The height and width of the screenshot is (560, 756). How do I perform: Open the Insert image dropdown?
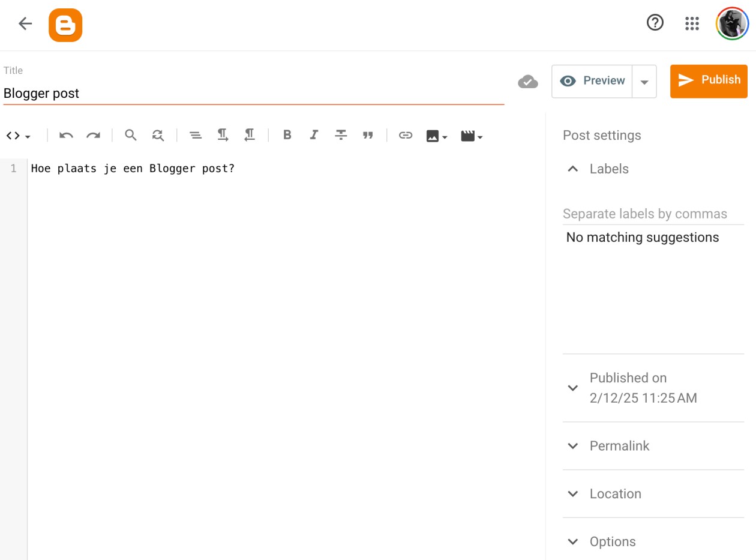[x=437, y=136]
